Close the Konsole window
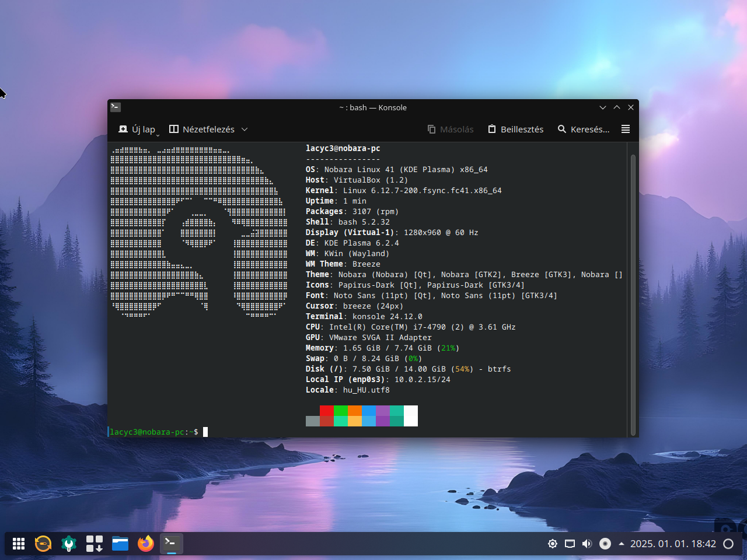The height and width of the screenshot is (560, 747). click(631, 107)
